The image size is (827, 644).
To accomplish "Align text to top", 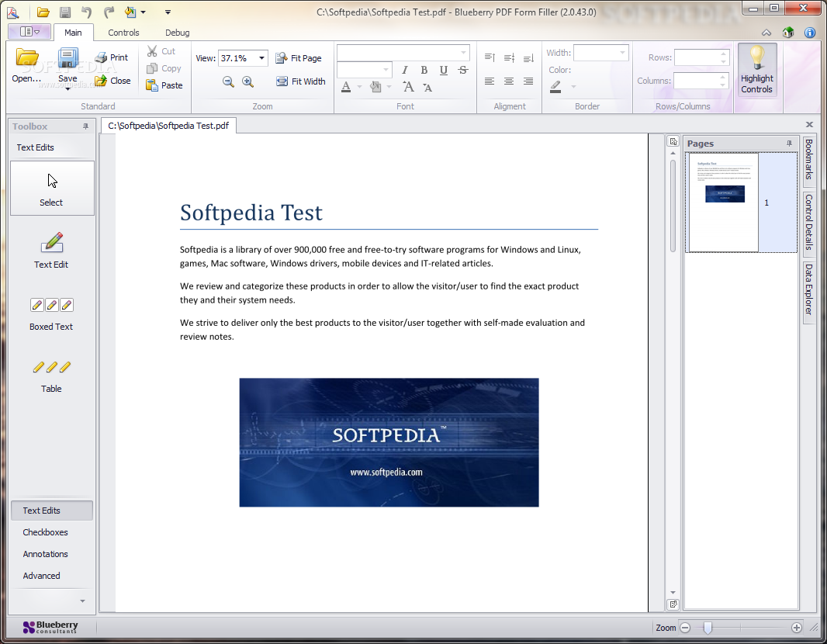I will click(x=490, y=57).
